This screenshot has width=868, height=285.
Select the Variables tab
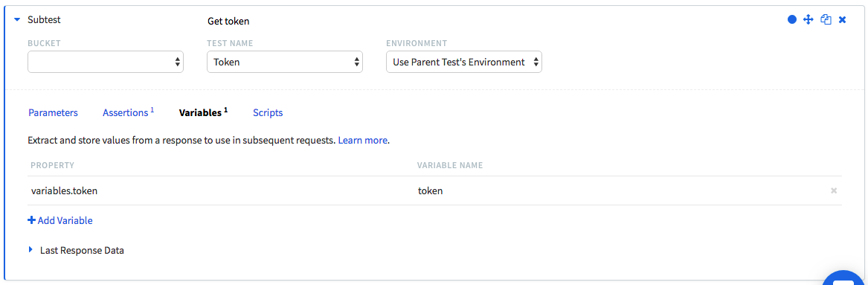(x=203, y=112)
